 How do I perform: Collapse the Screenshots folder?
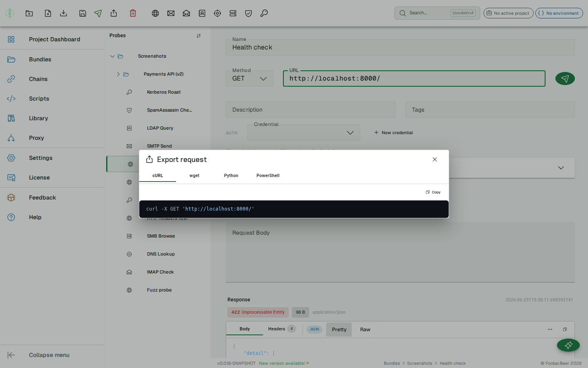(x=112, y=56)
